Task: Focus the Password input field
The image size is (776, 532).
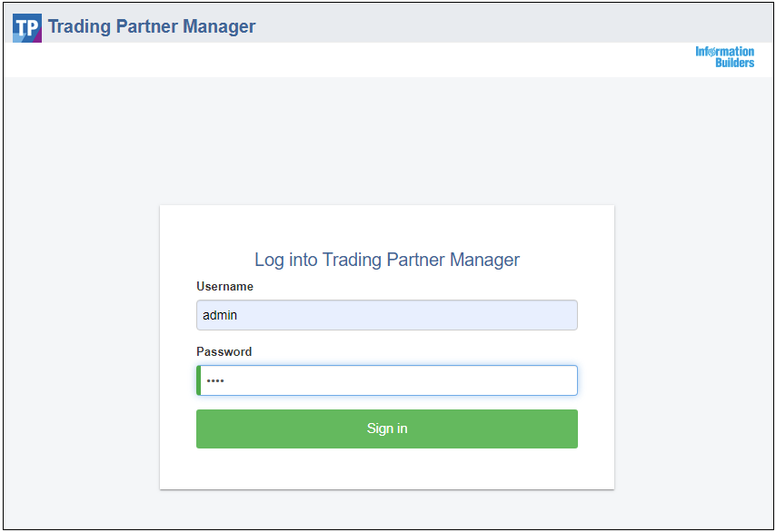Action: click(x=387, y=380)
